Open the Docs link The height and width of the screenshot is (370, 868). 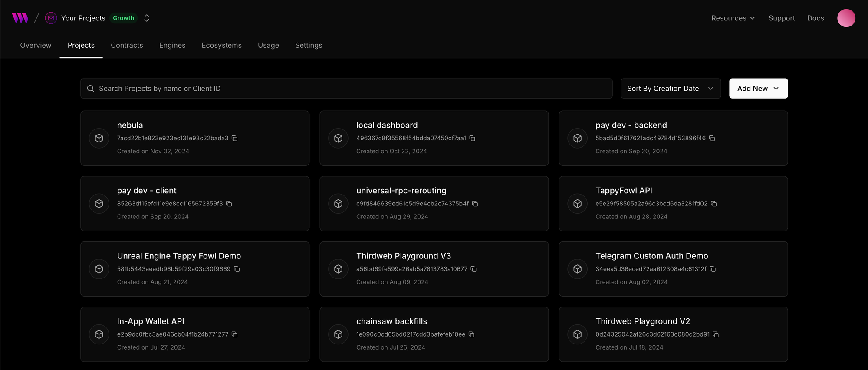(815, 18)
